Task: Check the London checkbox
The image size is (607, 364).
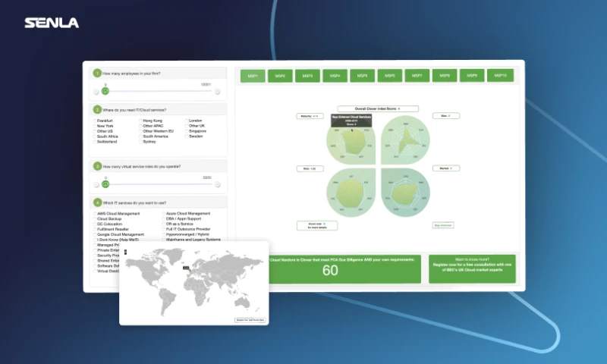Action: coord(187,121)
